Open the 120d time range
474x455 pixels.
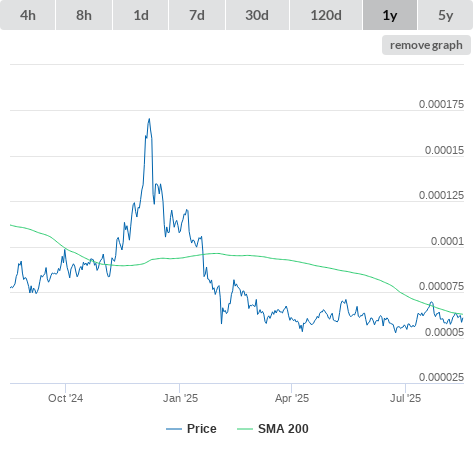coord(326,15)
